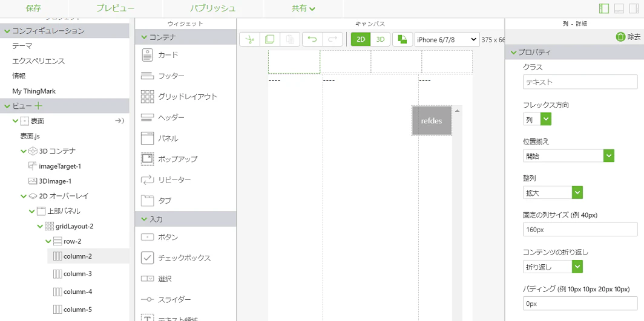
Task: Select the ボタン widget icon
Action: pos(147,237)
